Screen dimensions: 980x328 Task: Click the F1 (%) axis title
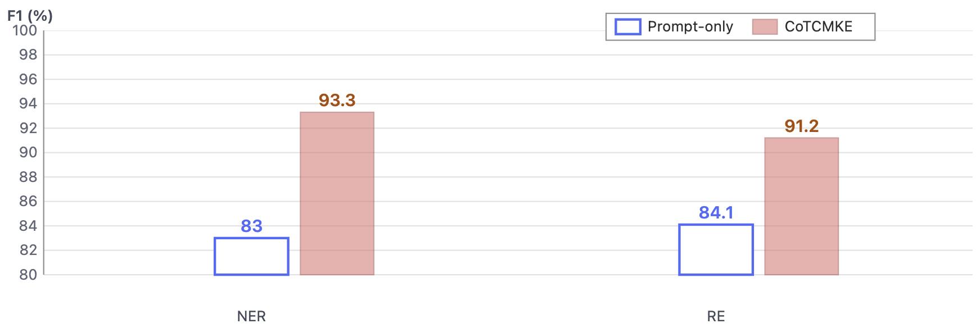(x=30, y=16)
